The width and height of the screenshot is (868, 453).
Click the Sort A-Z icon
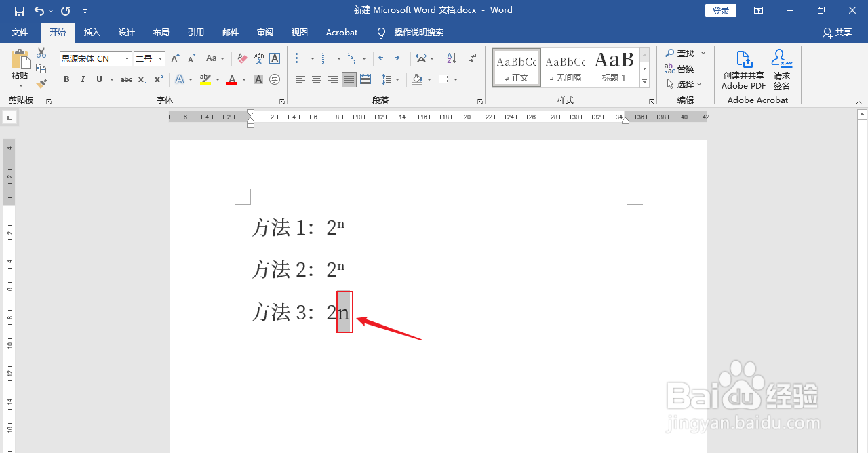pyautogui.click(x=452, y=59)
